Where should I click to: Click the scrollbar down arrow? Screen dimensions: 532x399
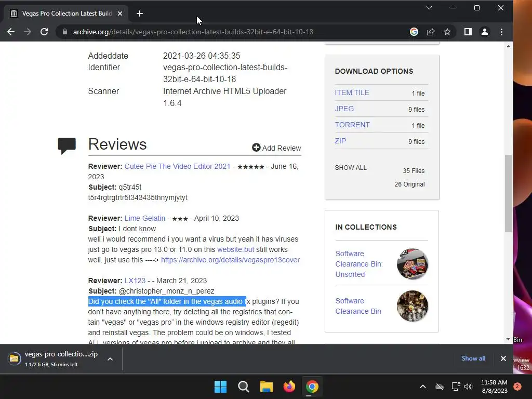tap(508, 339)
